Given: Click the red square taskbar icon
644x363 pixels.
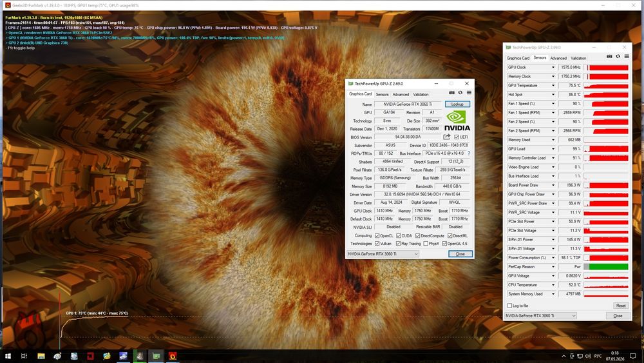Looking at the screenshot, I should tap(90, 356).
